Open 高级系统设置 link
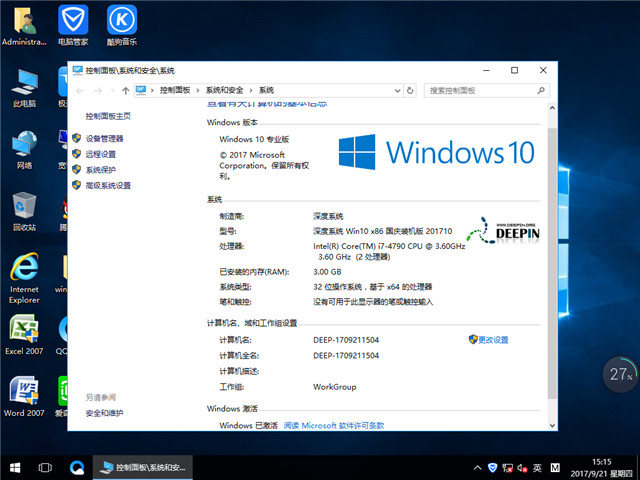Viewport: 640px width, 480px height. click(x=108, y=185)
